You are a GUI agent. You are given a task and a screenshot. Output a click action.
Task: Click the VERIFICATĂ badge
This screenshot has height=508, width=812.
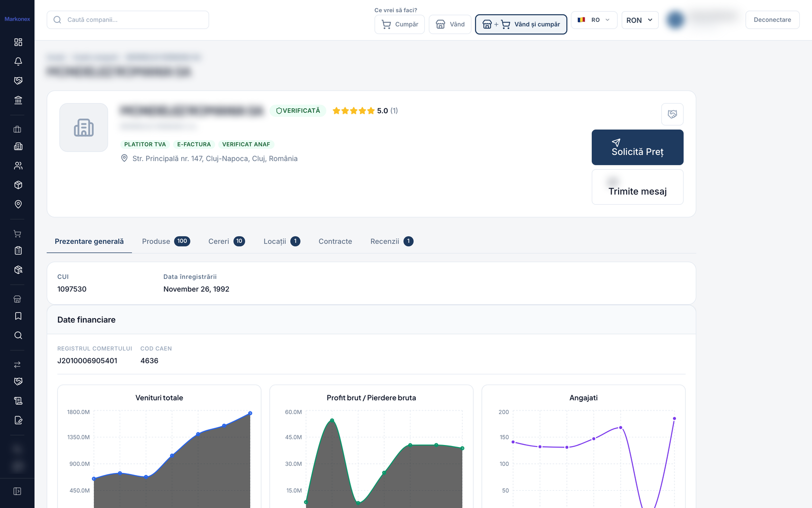[298, 111]
